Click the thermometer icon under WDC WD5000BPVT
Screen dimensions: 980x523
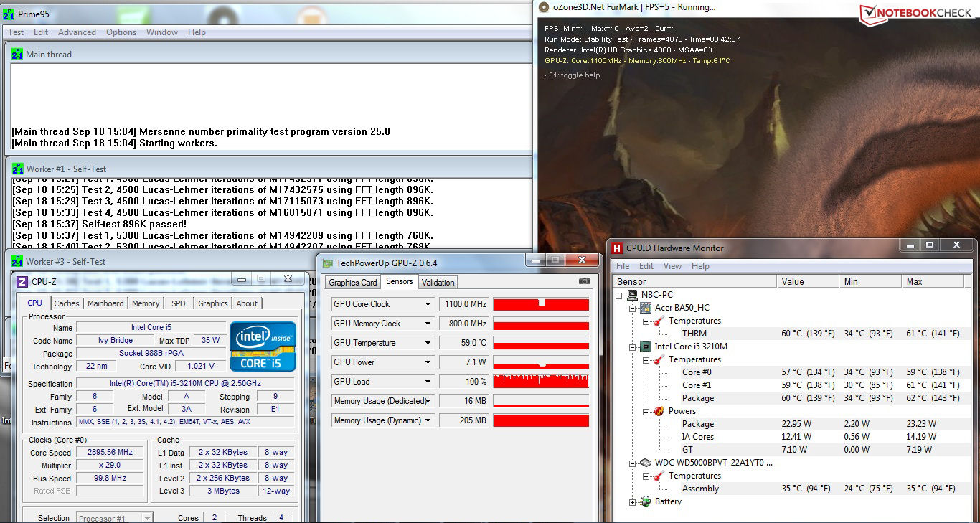[x=659, y=476]
